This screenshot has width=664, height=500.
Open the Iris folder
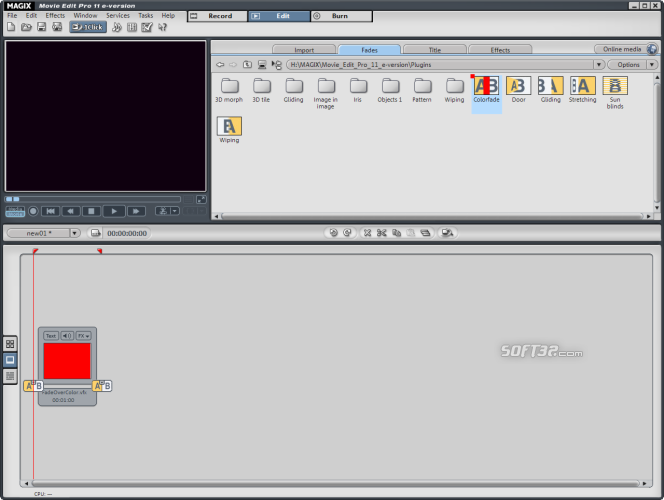[x=358, y=90]
